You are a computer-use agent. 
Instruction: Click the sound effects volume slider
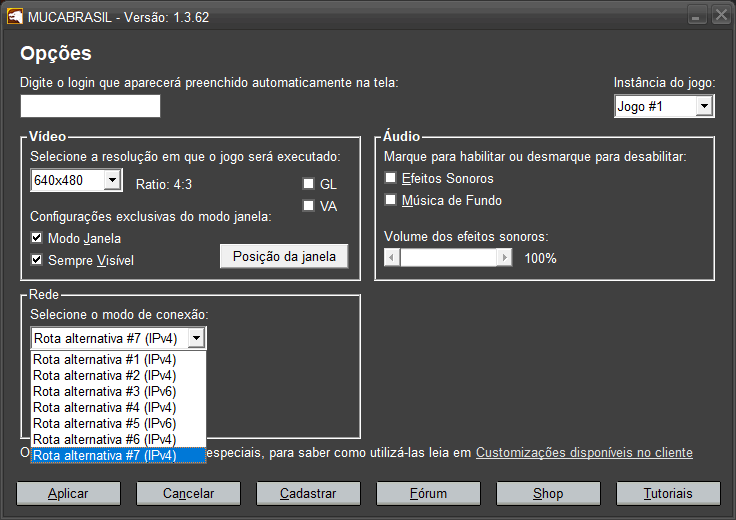click(448, 258)
